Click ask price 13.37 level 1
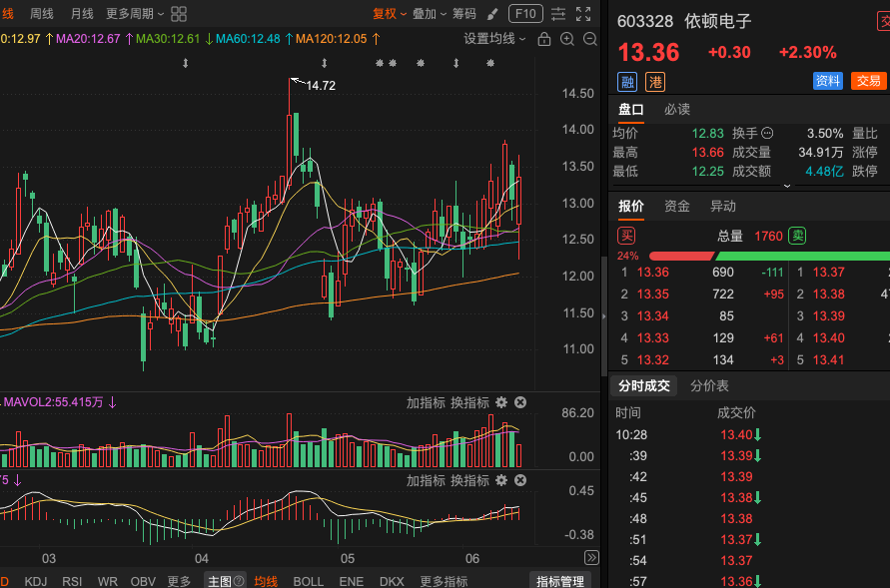 coord(829,273)
